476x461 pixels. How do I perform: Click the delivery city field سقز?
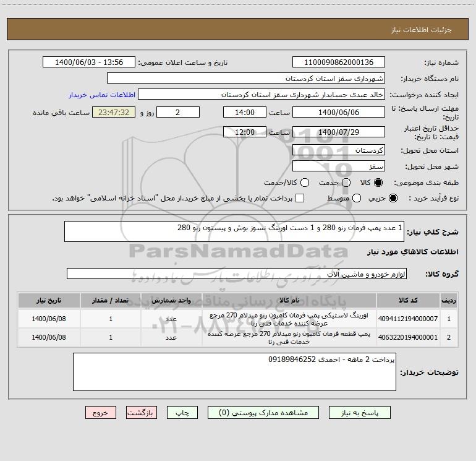pos(339,166)
